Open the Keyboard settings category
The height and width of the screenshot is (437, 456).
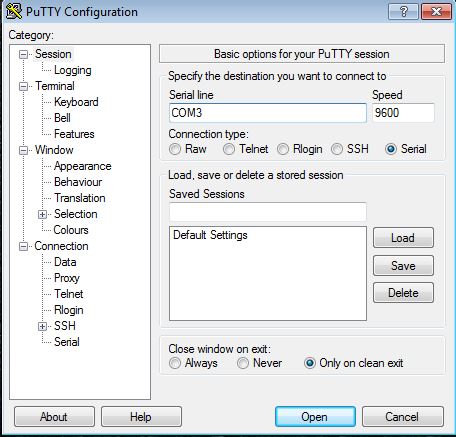click(x=76, y=102)
